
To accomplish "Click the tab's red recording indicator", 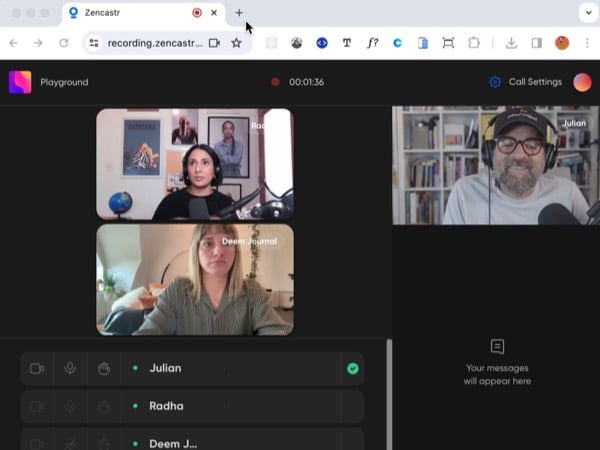I will click(197, 13).
